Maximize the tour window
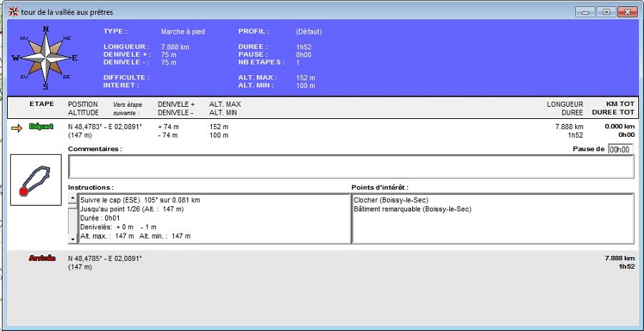This screenshot has height=331, width=644. 606,12
